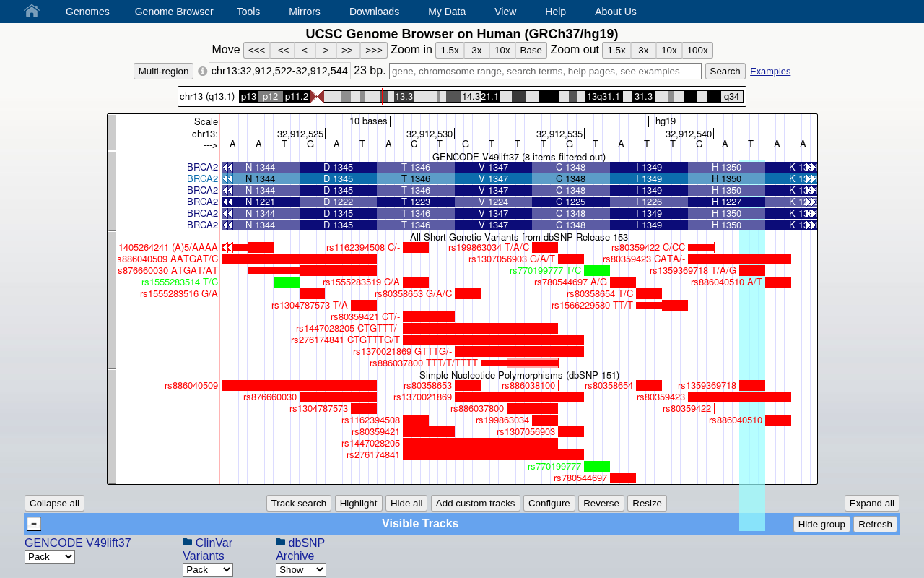Click the GENCODE V49lift37 track title
The image size is (924, 578).
[518, 157]
